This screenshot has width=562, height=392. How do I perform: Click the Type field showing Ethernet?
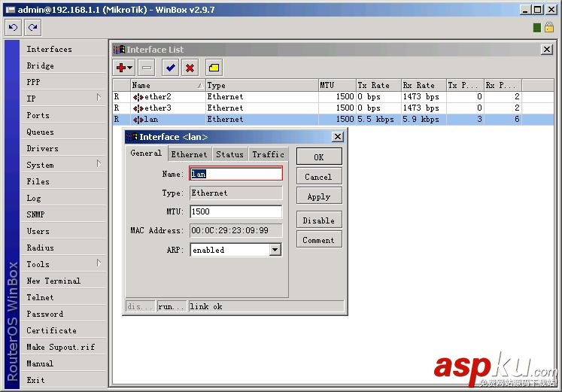(235, 193)
